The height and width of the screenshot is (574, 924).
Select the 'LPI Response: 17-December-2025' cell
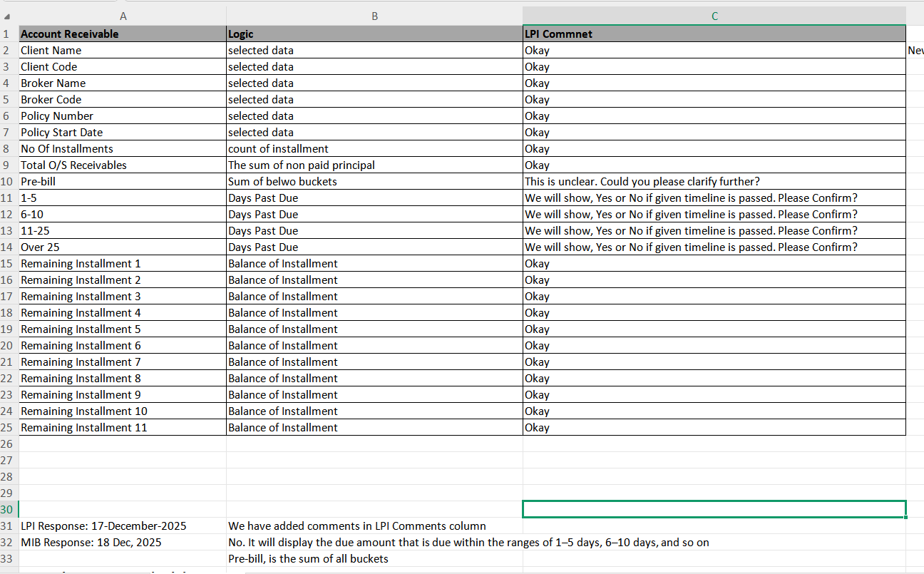(103, 526)
